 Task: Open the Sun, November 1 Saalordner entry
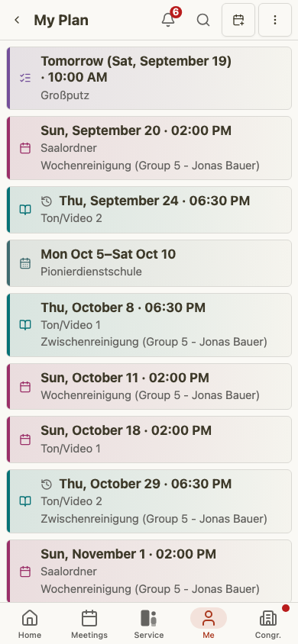click(149, 572)
